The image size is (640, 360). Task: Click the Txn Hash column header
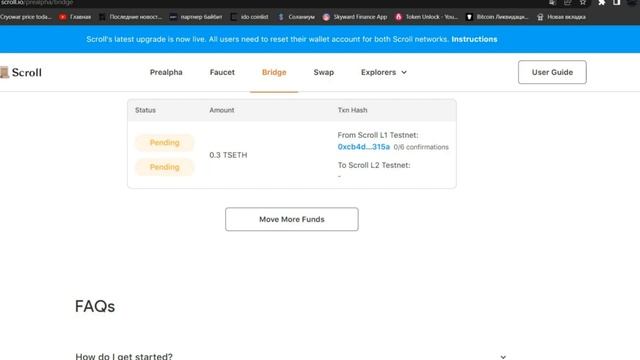[x=352, y=110]
